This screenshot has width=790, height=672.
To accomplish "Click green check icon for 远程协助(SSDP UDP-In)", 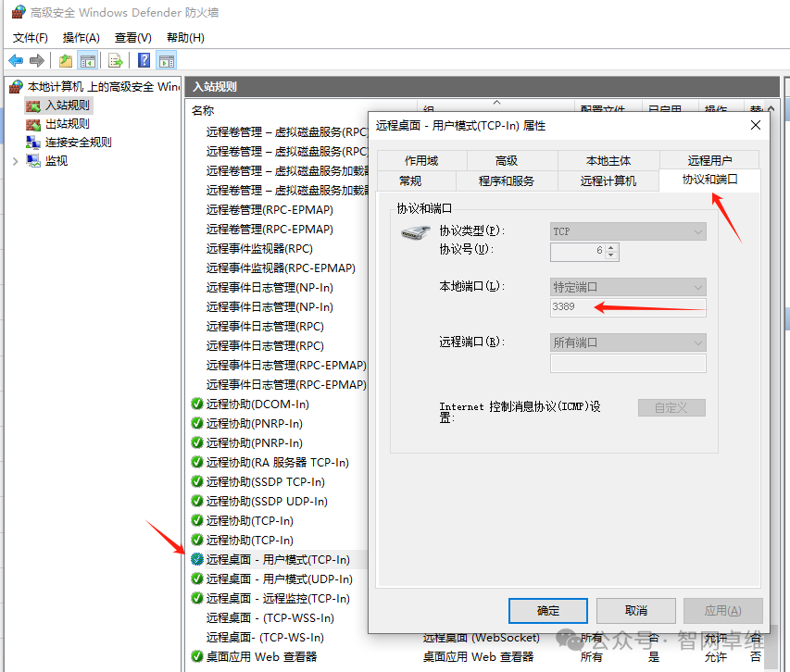I will (x=197, y=501).
